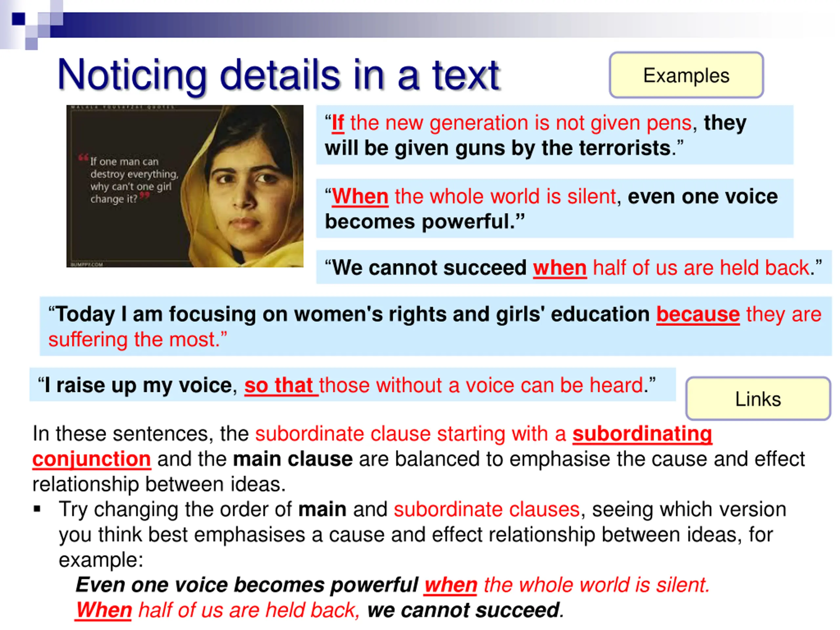Click 'Try changing the order of' bullet text
This screenshot has height=630, width=840.
(175, 510)
